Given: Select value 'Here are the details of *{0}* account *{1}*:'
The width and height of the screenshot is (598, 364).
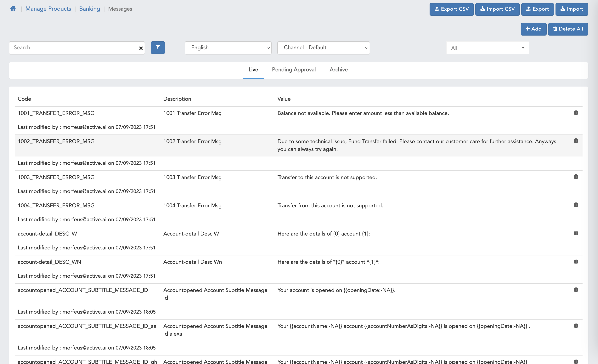Looking at the screenshot, I should click(328, 262).
